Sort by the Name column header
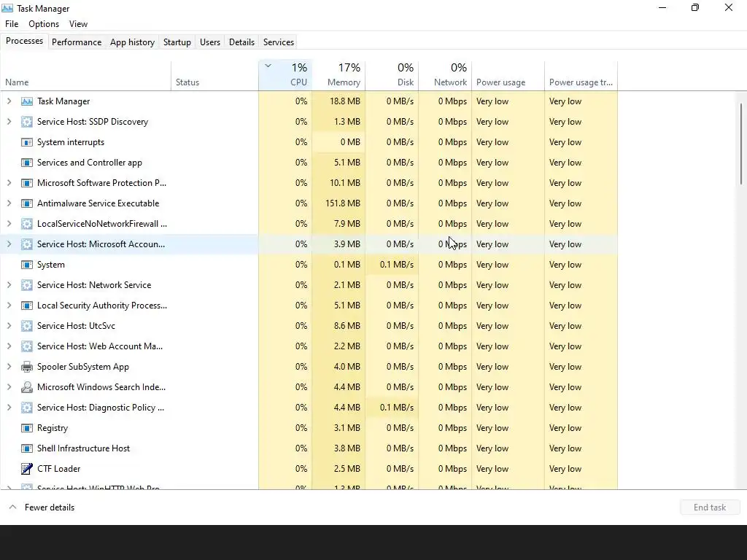 click(x=86, y=75)
